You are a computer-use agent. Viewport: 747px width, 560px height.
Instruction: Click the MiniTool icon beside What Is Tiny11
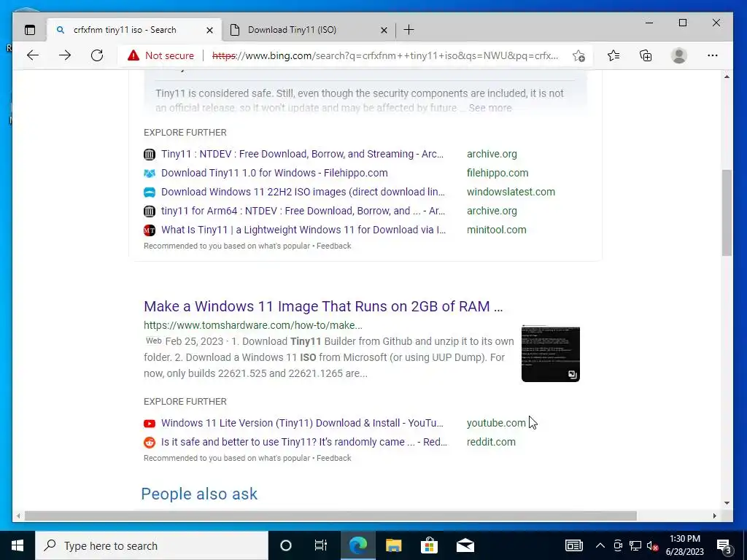click(150, 230)
